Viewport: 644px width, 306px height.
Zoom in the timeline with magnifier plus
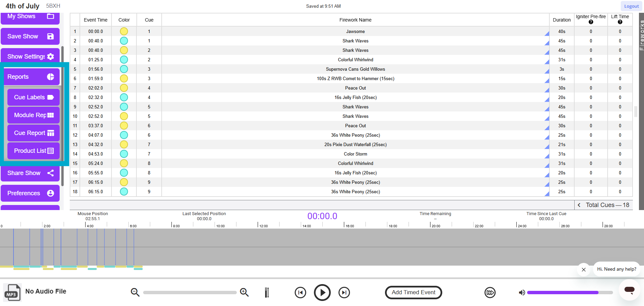[x=244, y=292]
